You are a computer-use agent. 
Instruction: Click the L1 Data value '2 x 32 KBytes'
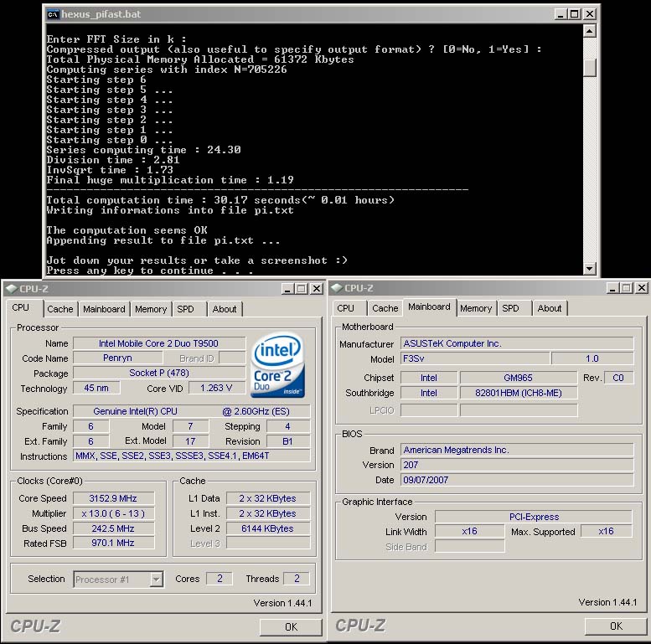(268, 498)
